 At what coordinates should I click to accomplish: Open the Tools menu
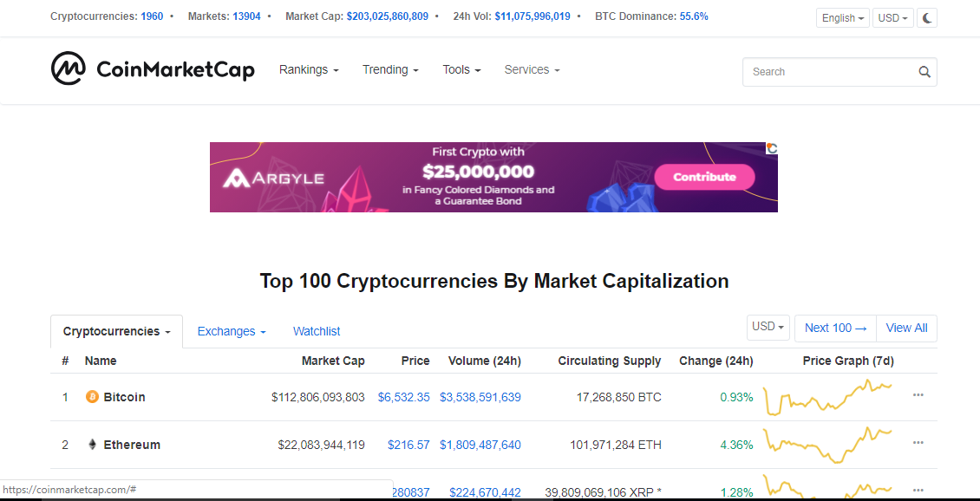tap(462, 70)
